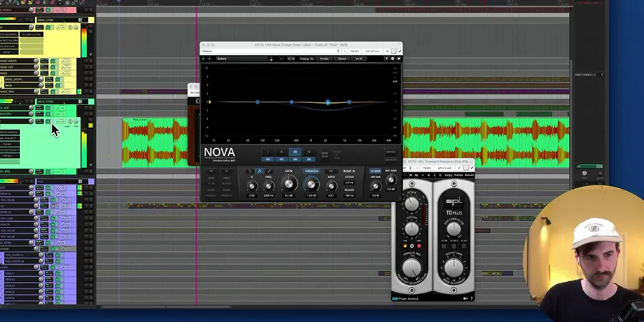Toggle band I ON button
644x322 pixels.
[x=268, y=160]
